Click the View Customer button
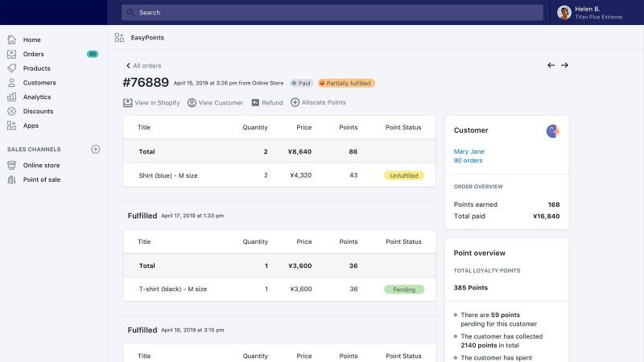This screenshot has width=644, height=362. tap(215, 103)
